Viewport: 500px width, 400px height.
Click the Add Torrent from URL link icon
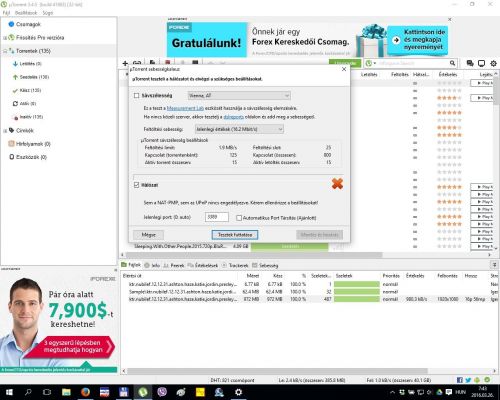pyautogui.click(x=137, y=62)
